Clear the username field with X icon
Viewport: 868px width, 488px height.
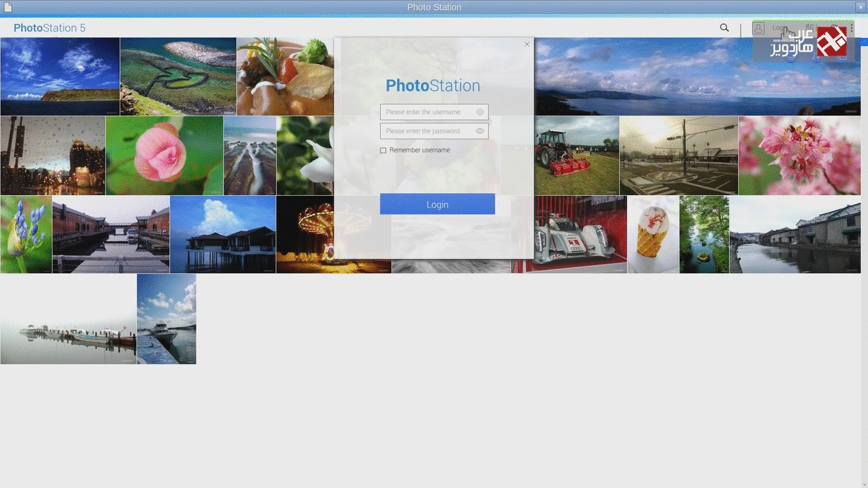(480, 112)
